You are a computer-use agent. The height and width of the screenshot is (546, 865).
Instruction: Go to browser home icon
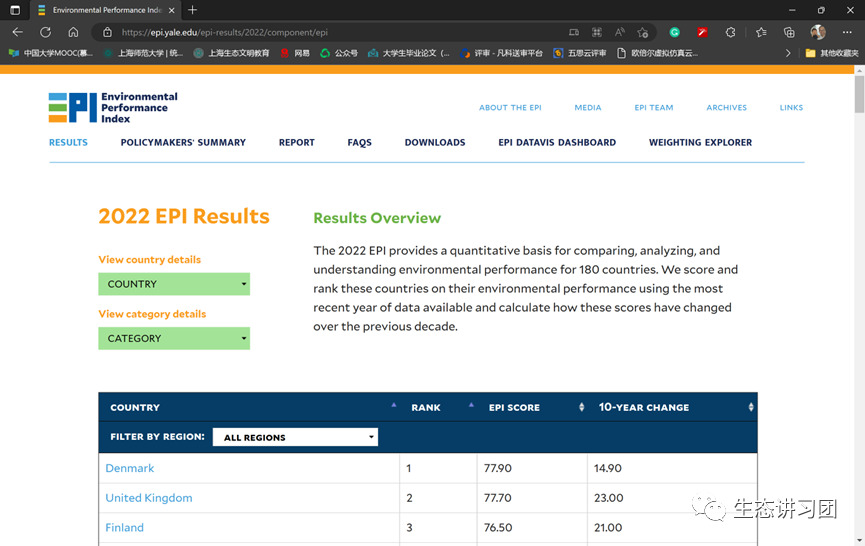[x=73, y=32]
